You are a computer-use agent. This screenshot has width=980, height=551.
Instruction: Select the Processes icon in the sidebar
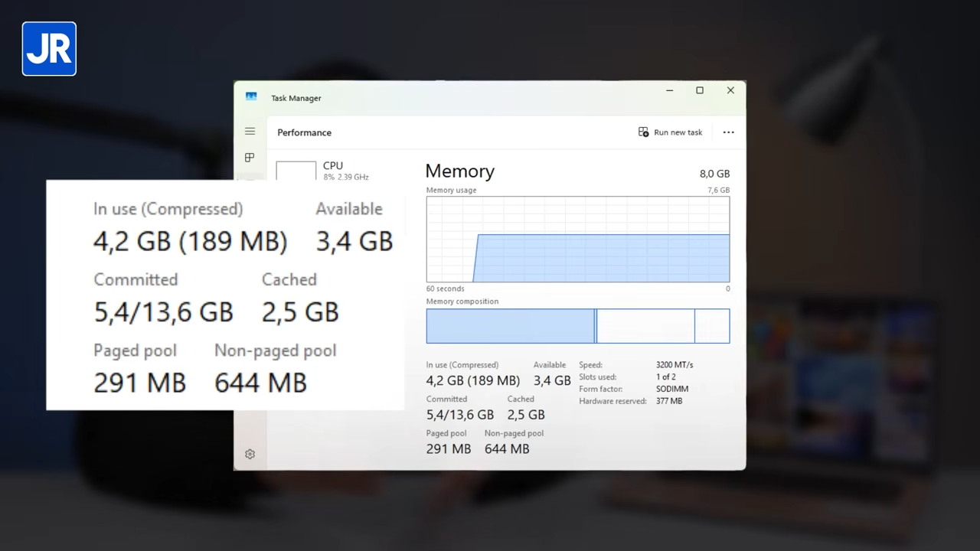250,158
